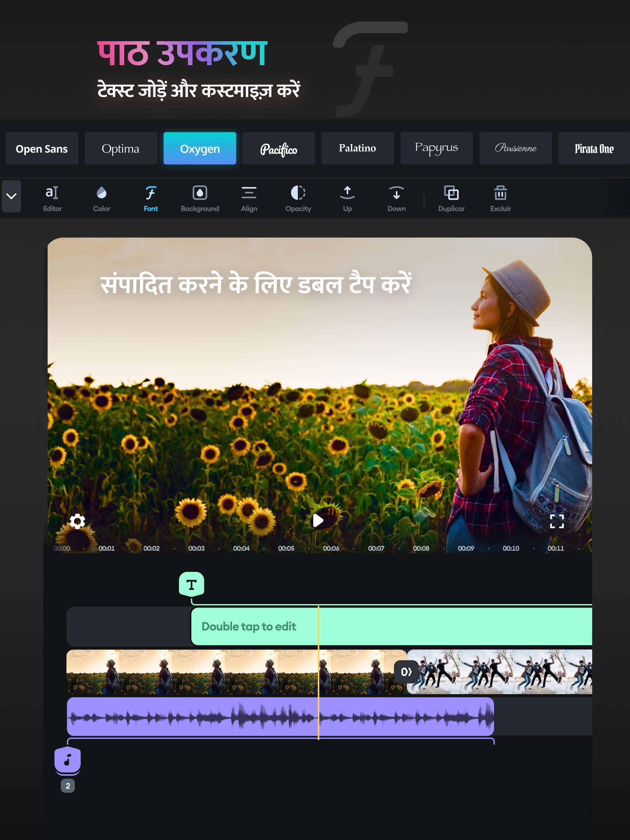Screen dimensions: 630x840
Task: Select the Oxygen font
Action: 200,149
